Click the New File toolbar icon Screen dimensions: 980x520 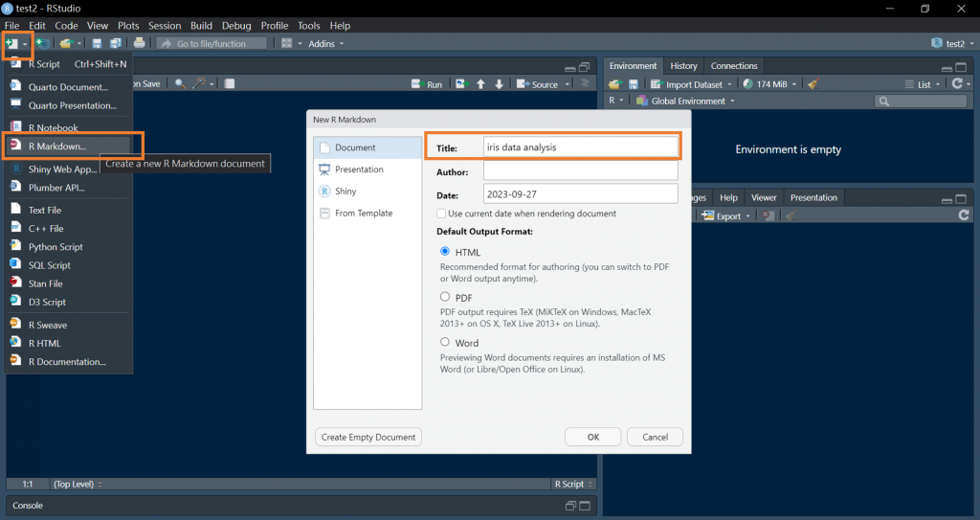pyautogui.click(x=11, y=43)
